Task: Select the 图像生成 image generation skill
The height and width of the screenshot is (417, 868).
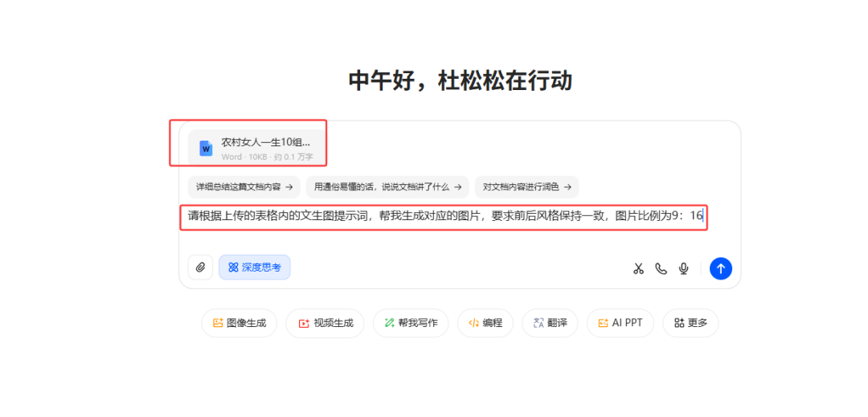Action: pos(239,323)
